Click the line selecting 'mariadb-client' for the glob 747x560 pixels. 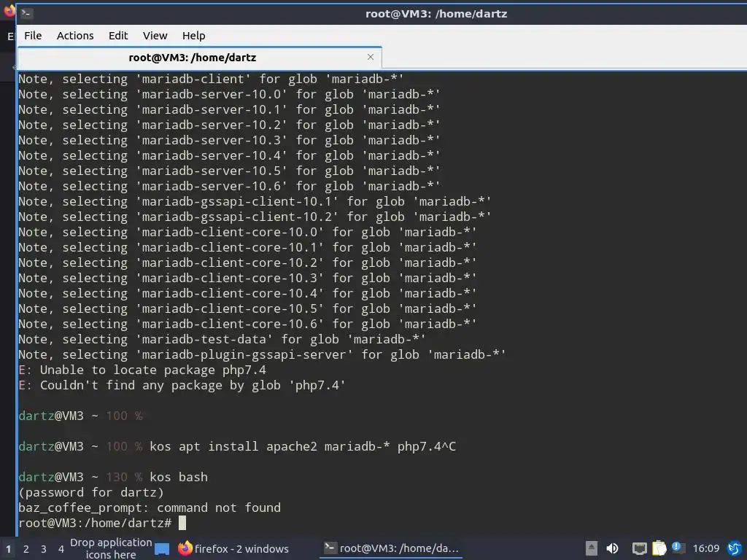[211, 79]
